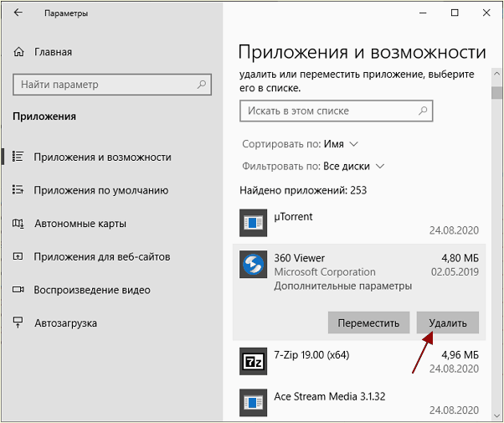Click the scrollbar down arrow
The image size is (504, 423).
coord(497,415)
